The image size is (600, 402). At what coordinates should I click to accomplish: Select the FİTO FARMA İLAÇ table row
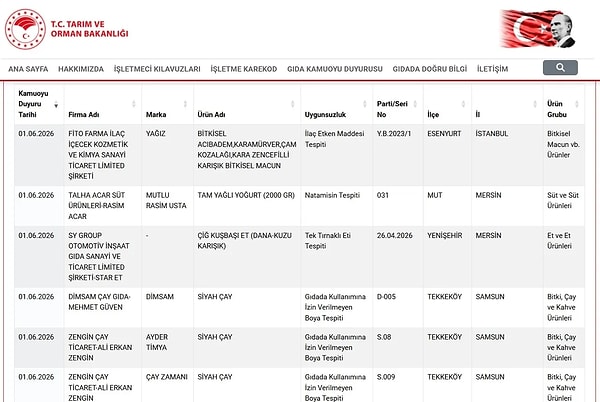299,155
